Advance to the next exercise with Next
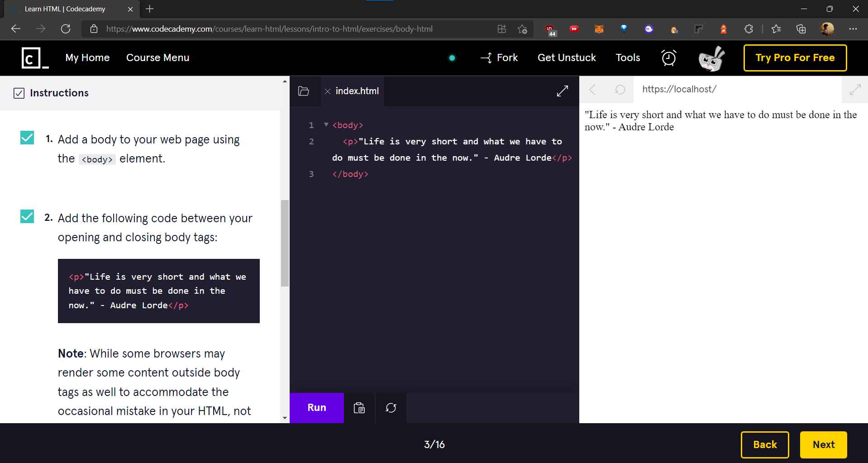This screenshot has width=868, height=463. [x=823, y=444]
